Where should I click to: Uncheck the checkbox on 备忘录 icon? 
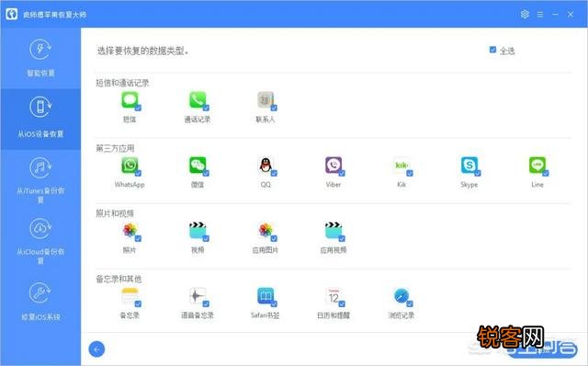[138, 303]
